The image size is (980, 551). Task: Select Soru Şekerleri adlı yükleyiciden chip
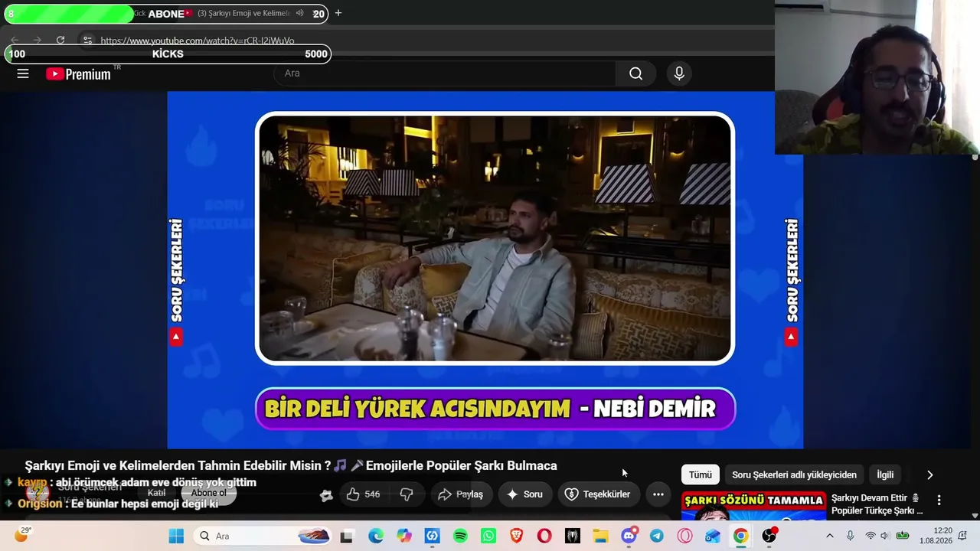point(794,475)
